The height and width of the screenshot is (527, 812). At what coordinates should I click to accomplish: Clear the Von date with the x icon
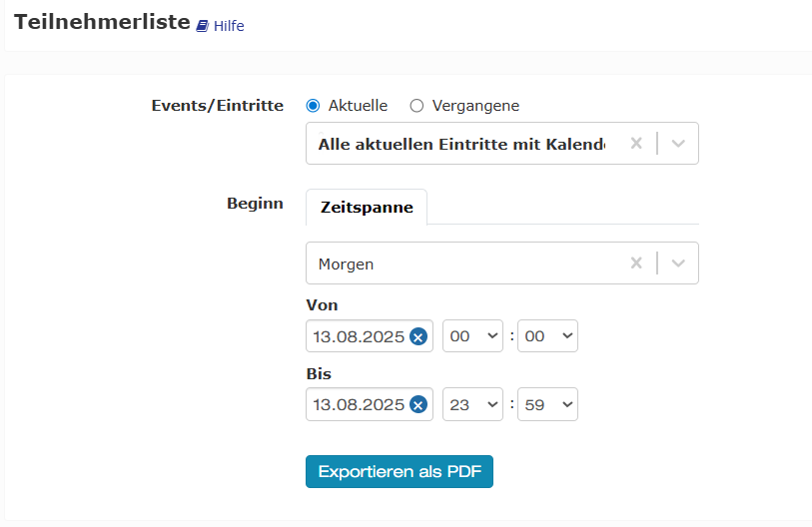(418, 337)
